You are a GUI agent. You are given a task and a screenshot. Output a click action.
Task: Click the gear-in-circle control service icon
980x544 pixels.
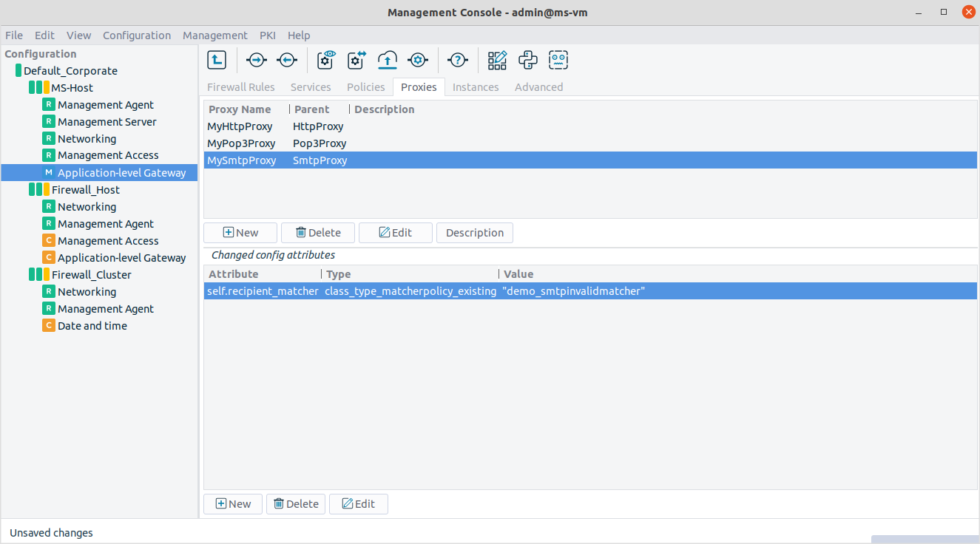[x=418, y=60]
